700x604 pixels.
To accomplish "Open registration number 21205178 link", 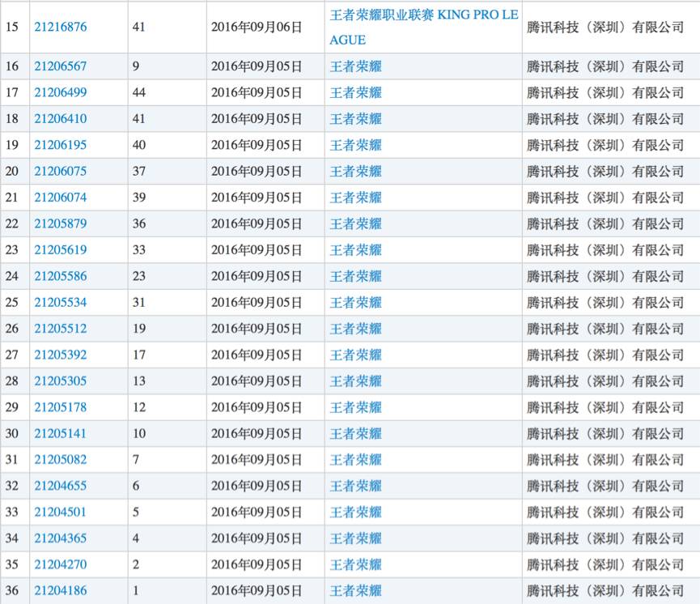I will click(60, 407).
